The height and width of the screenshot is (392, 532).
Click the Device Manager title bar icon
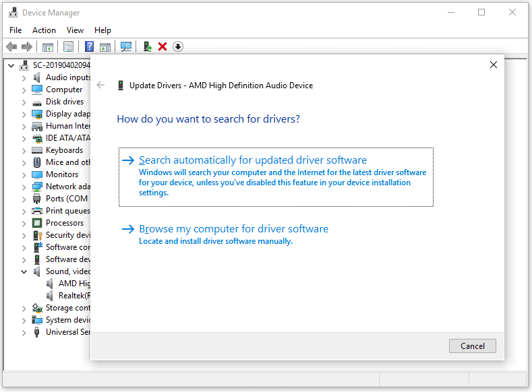click(x=13, y=12)
